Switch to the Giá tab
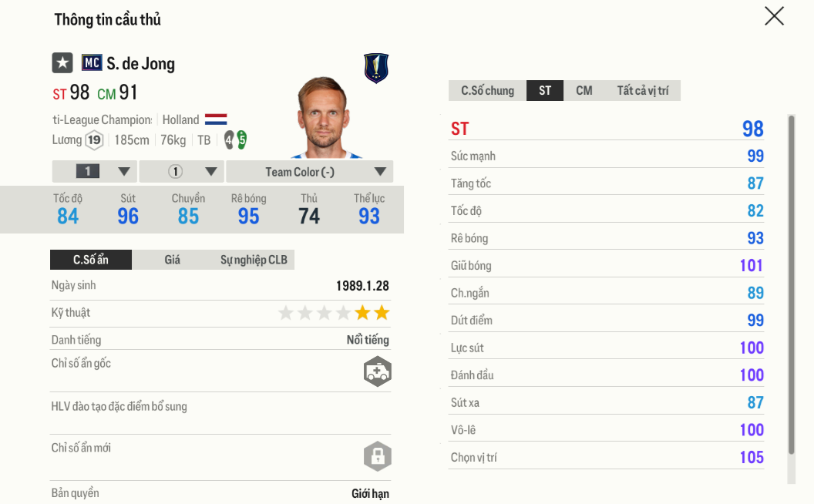 [x=173, y=260]
